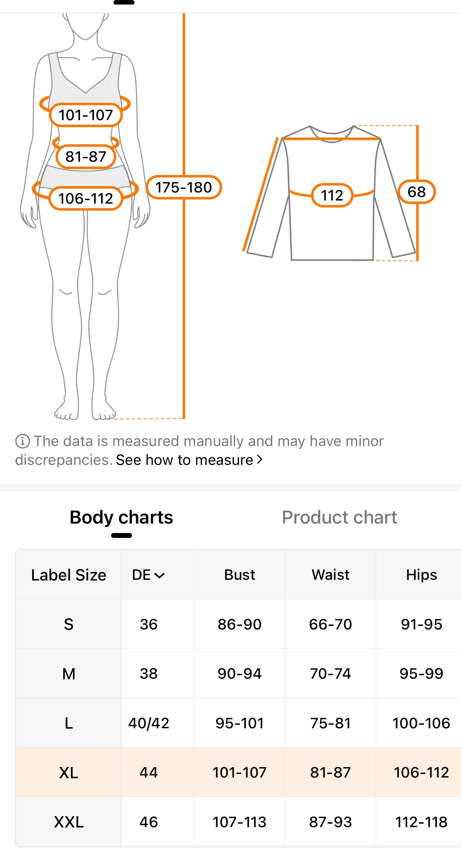Choose the XXL label size row
The image size is (461, 868).
(69, 822)
